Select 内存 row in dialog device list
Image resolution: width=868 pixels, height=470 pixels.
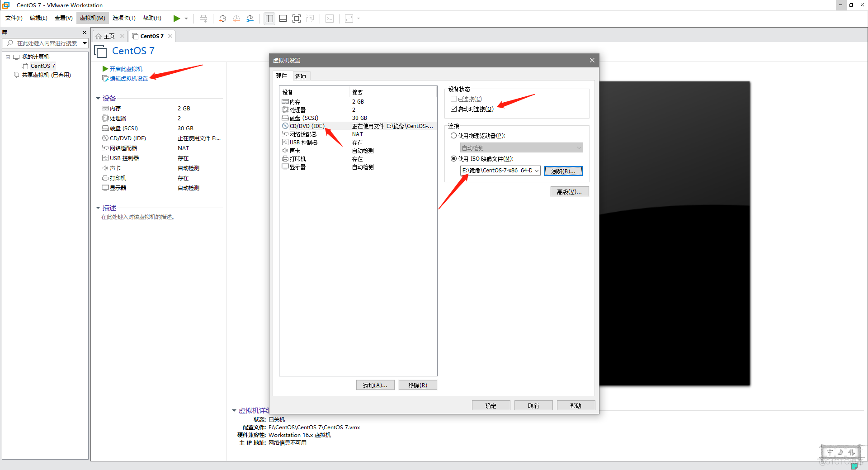[x=358, y=102]
